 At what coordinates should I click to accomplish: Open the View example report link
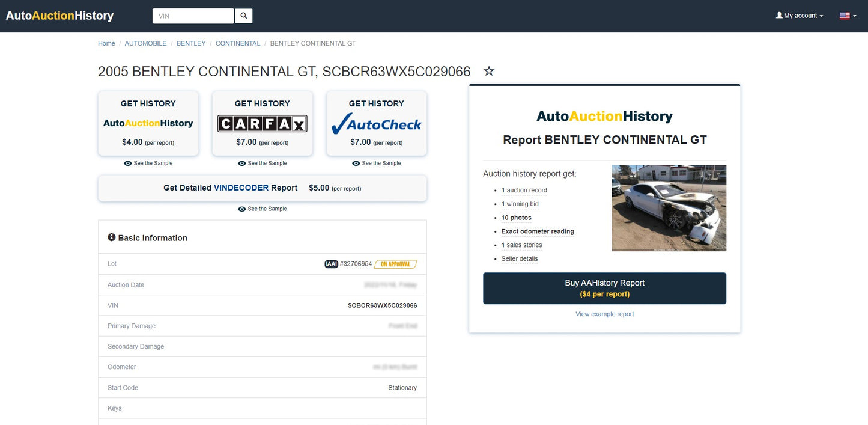click(x=604, y=314)
